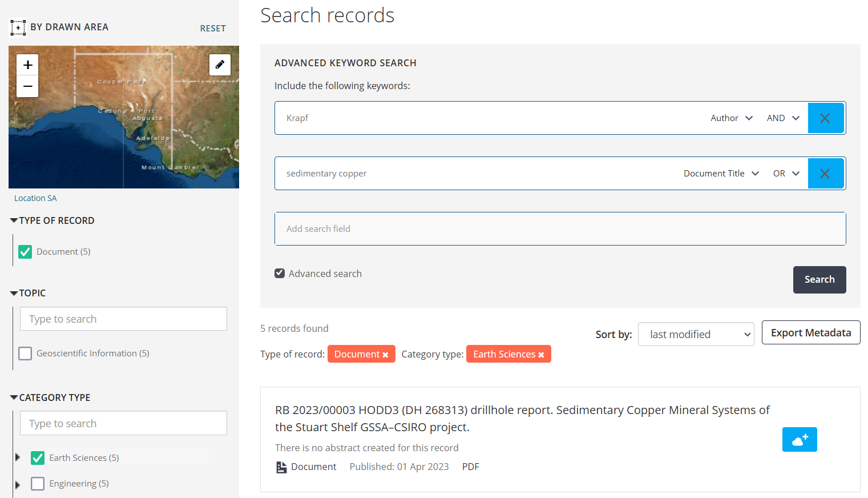Viewport: 868px width, 498px height.
Task: Add HODD3 record to cloud downloads
Action: point(800,440)
